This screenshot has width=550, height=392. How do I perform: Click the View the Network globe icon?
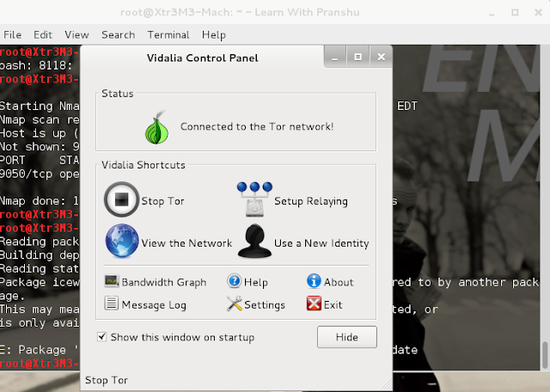coord(121,242)
